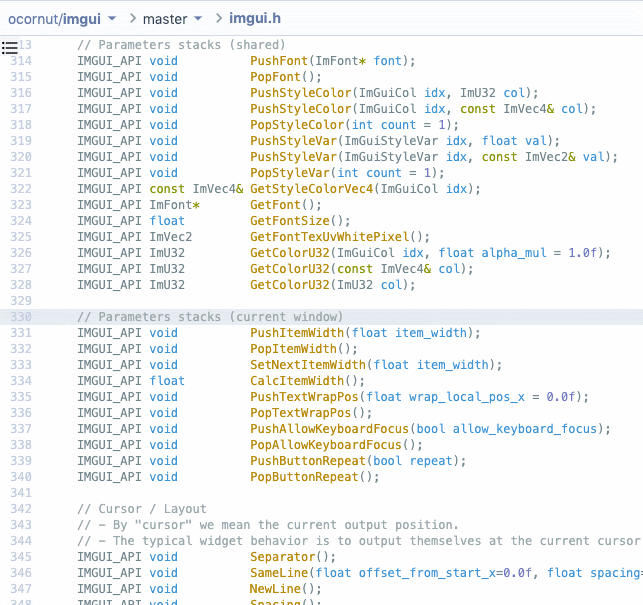Image resolution: width=643 pixels, height=605 pixels.
Task: Click the ocornut/imgui repository link
Action: click(55, 19)
